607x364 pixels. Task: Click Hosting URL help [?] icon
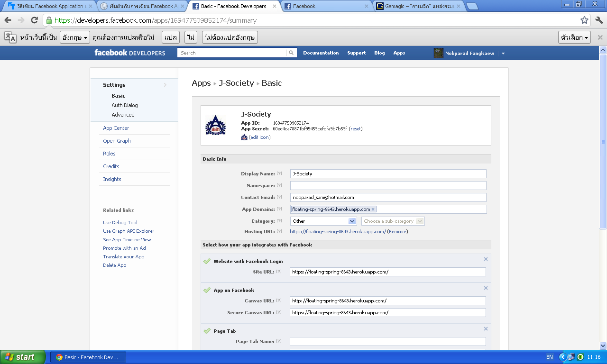(x=279, y=231)
